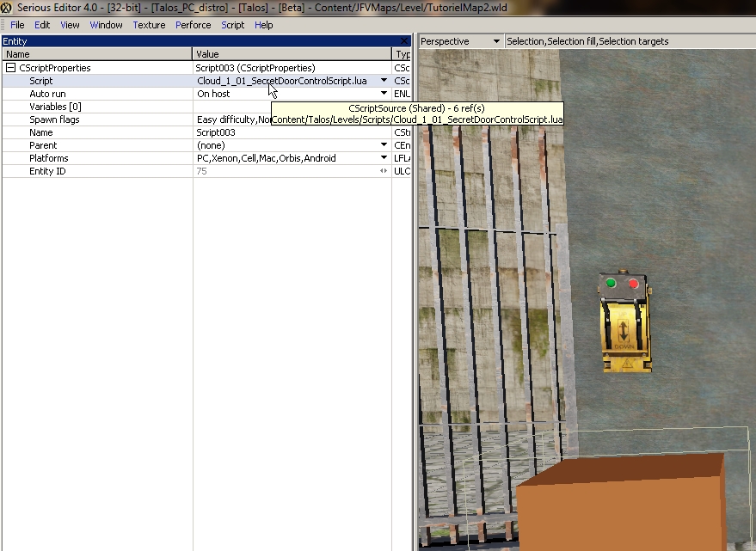Click the Entity ID spinner arrows

[384, 171]
